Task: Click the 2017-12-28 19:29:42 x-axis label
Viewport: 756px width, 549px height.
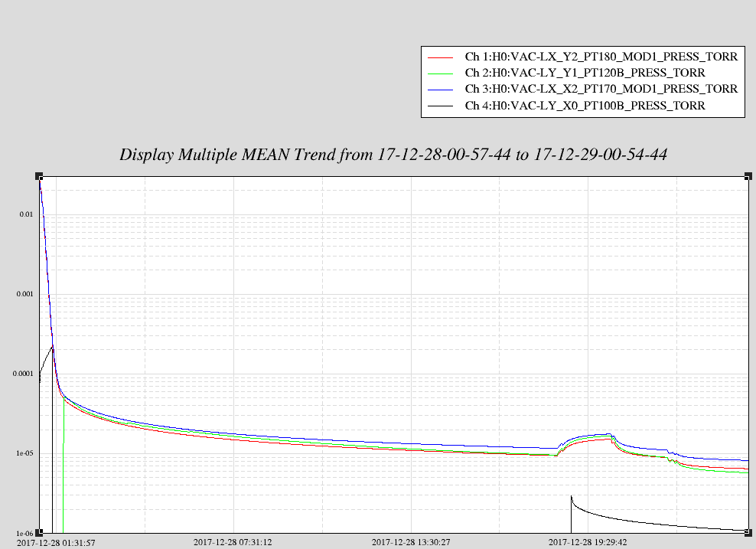Action: pyautogui.click(x=588, y=542)
